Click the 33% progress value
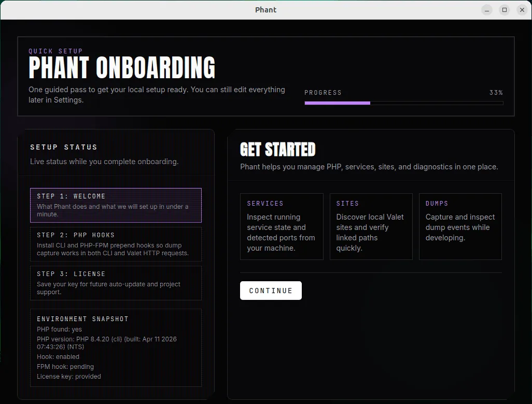Image resolution: width=532 pixels, height=404 pixels. (496, 93)
